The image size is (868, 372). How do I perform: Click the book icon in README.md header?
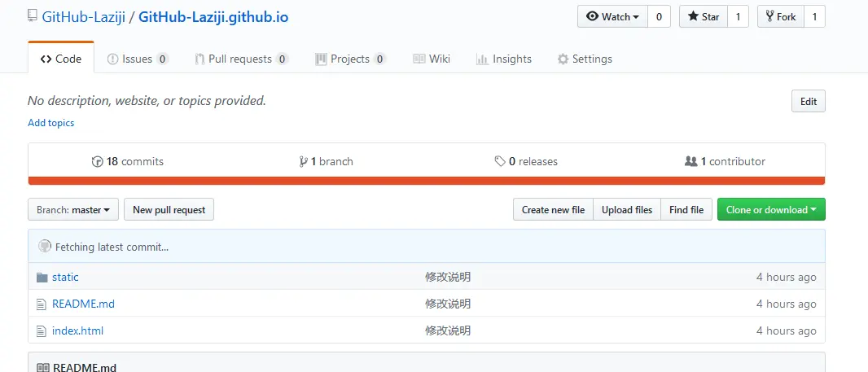point(42,368)
